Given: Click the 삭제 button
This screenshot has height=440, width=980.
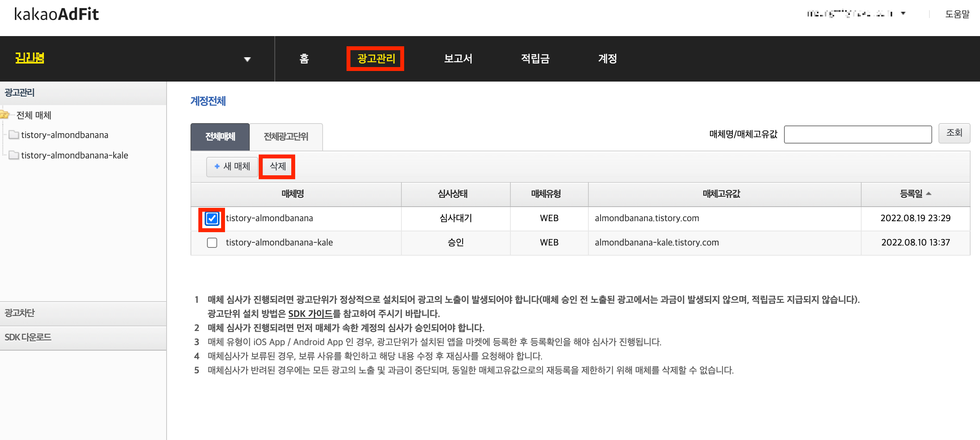Looking at the screenshot, I should [x=278, y=166].
